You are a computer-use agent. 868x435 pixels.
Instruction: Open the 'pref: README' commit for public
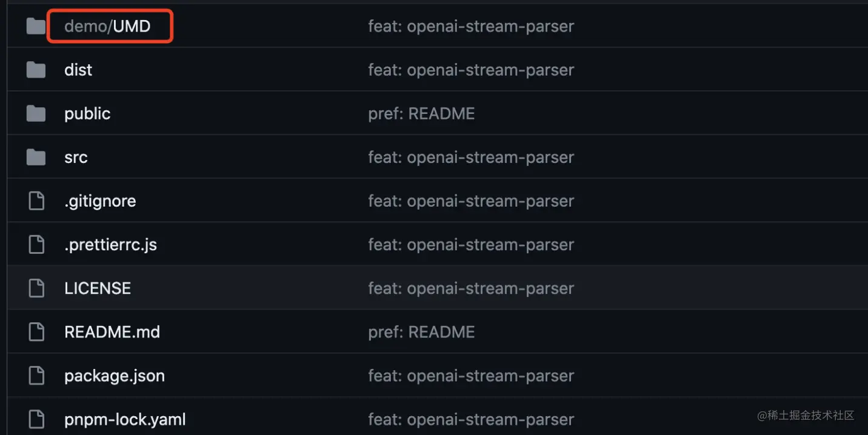click(x=421, y=113)
